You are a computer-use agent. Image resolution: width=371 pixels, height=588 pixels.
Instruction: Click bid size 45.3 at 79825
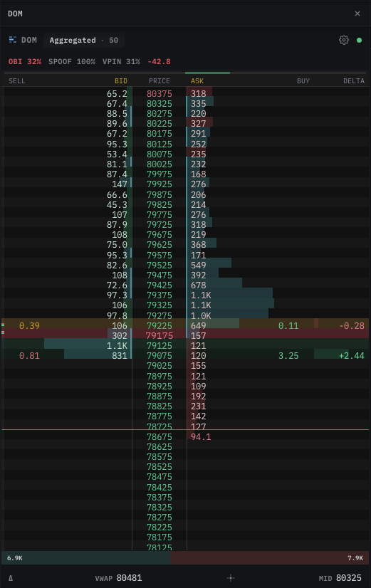pos(117,205)
